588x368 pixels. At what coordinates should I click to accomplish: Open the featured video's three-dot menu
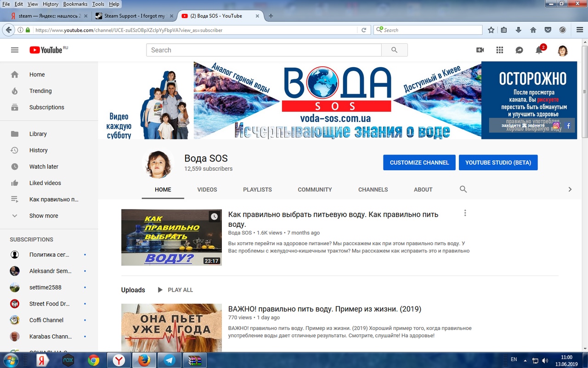[465, 213]
